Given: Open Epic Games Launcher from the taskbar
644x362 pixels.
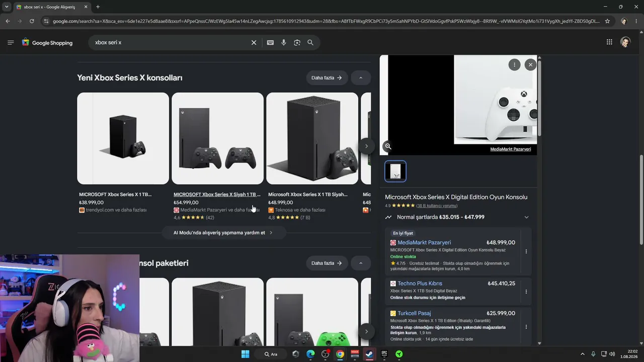Looking at the screenshot, I should (384, 354).
